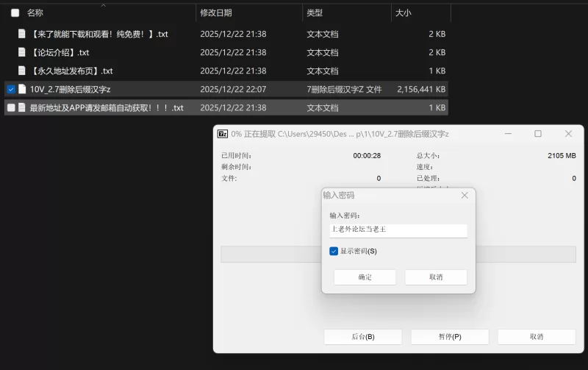
Task: Click the icon of 最新地址及APP请发邮箱自动获取 file
Action: click(x=22, y=107)
